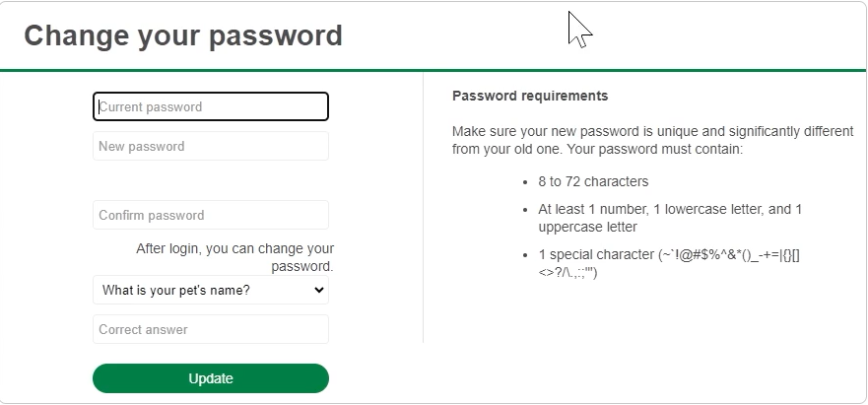Click the "Make sure your new password" paragraph
The width and height of the screenshot is (868, 405).
coord(652,140)
